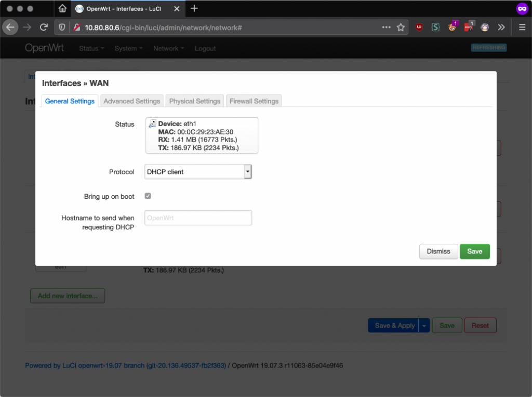532x397 pixels.
Task: Switch to the General Settings tab
Action: [70, 101]
